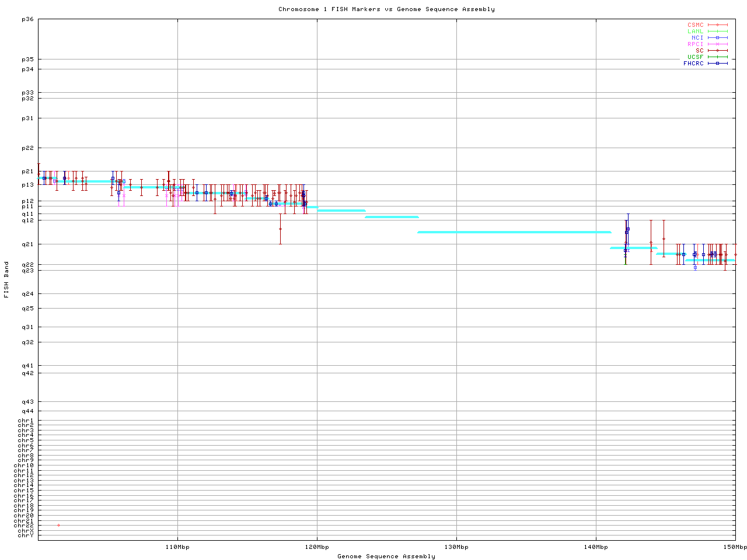Select the RPCI legend marker symbol
747x560 pixels.
pyautogui.click(x=717, y=44)
